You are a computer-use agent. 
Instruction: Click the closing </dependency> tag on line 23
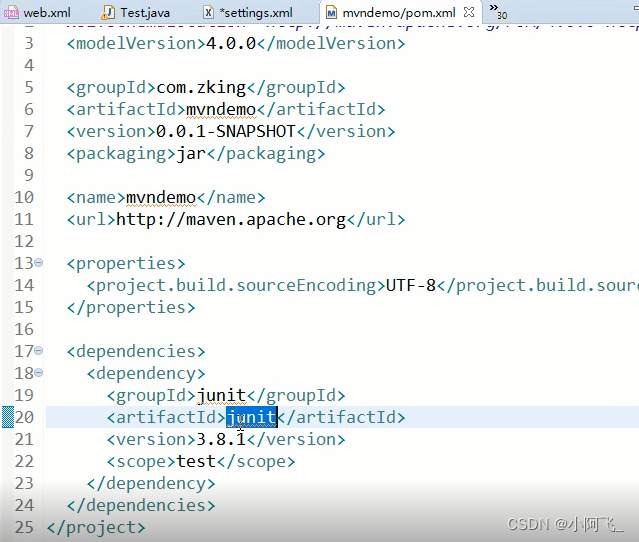(151, 484)
